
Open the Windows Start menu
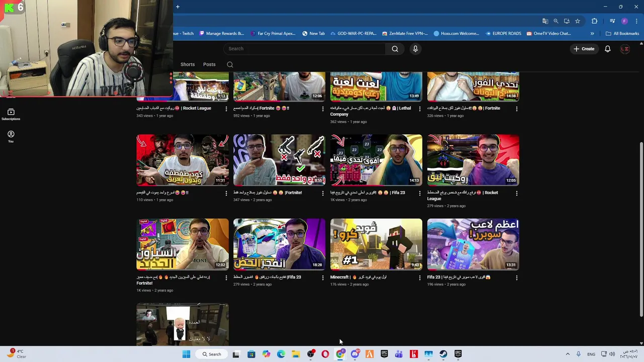point(186,354)
